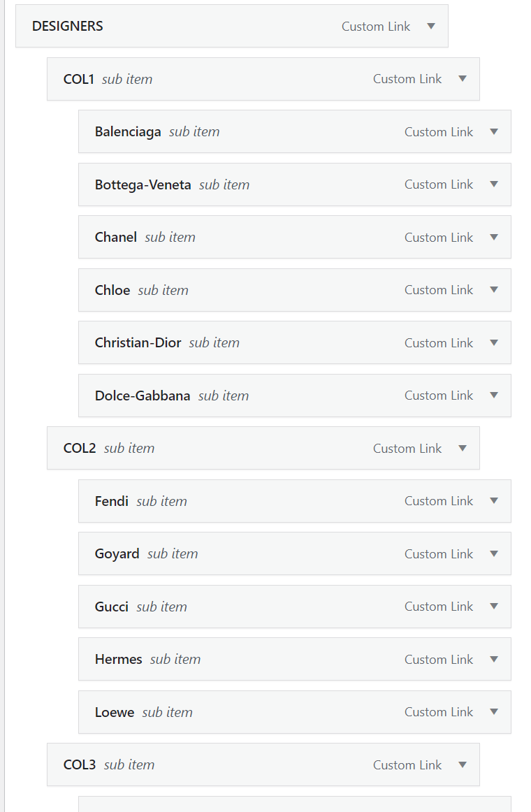This screenshot has width=531, height=812.
Task: Open Balenciaga item settings arrow
Action: (x=494, y=131)
